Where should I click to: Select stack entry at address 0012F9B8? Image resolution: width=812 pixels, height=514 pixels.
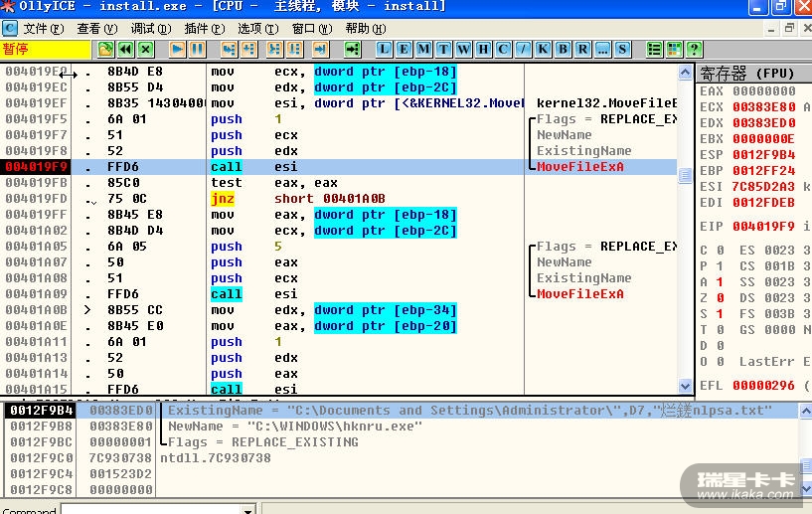[40, 427]
